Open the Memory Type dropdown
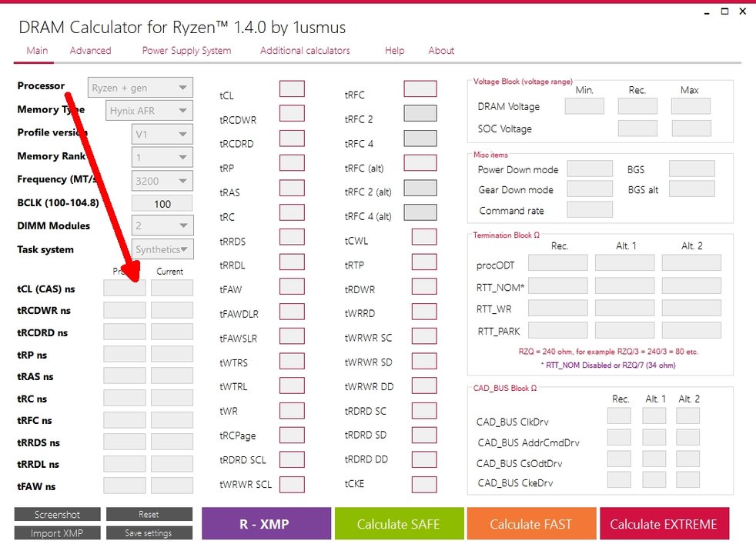The height and width of the screenshot is (554, 756). [149, 111]
